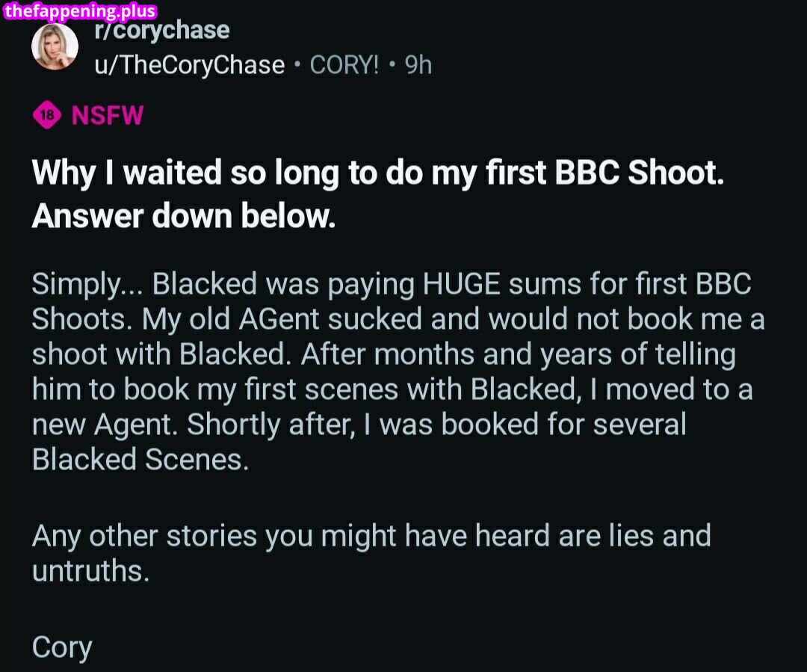This screenshot has height=672, width=807.
Task: Click the "Cory" signature at the bottom
Action: [61, 647]
